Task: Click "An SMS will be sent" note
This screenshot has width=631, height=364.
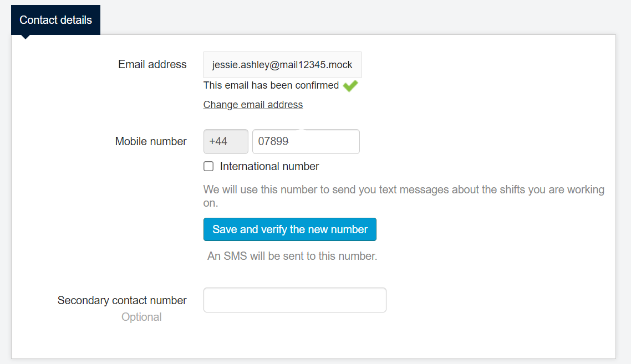Action: coord(292,256)
